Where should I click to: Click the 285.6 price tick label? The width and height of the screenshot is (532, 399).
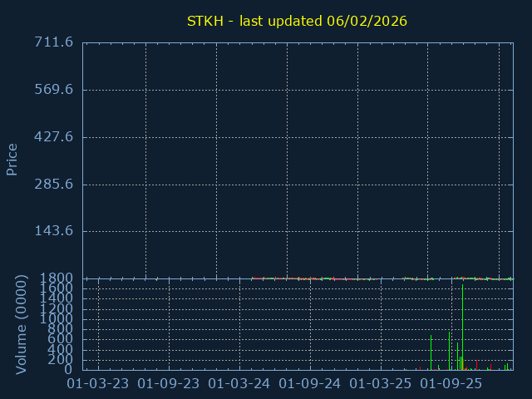pos(53,184)
